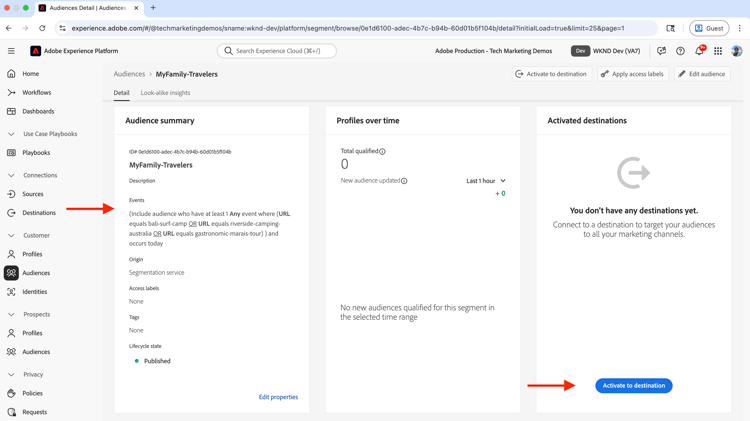This screenshot has width=750, height=421.
Task: Click Activate to destination in the top bar
Action: (x=551, y=74)
